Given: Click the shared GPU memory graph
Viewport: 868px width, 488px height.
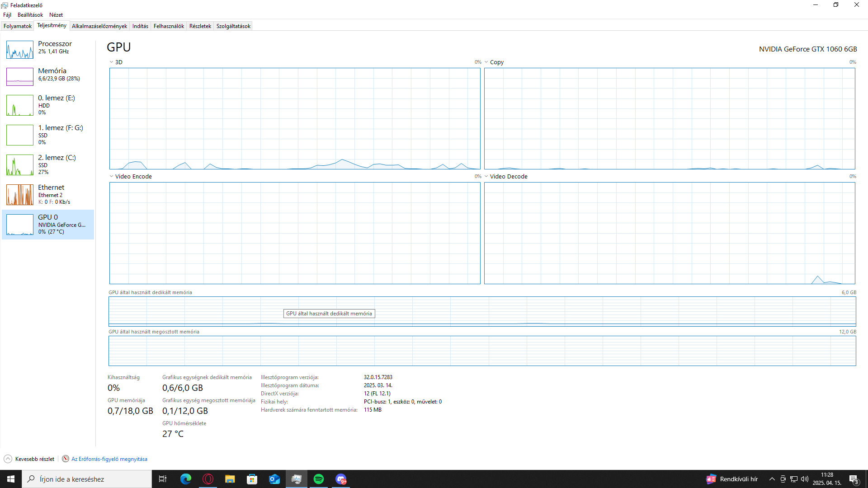Looking at the screenshot, I should [x=482, y=351].
